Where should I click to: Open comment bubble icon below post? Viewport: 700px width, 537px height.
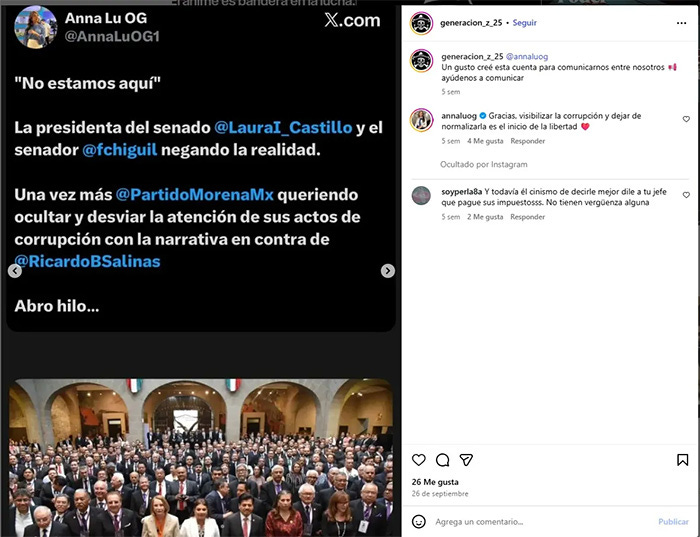pyautogui.click(x=442, y=460)
